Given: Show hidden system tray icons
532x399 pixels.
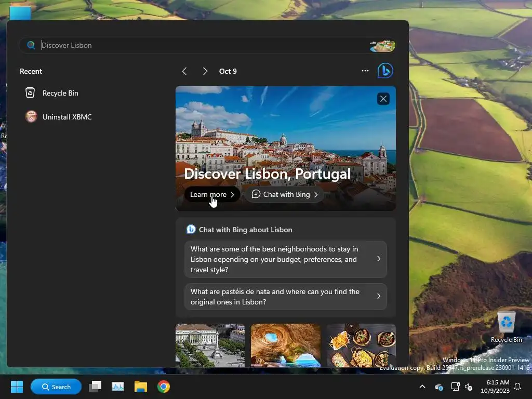Looking at the screenshot, I should [422, 387].
